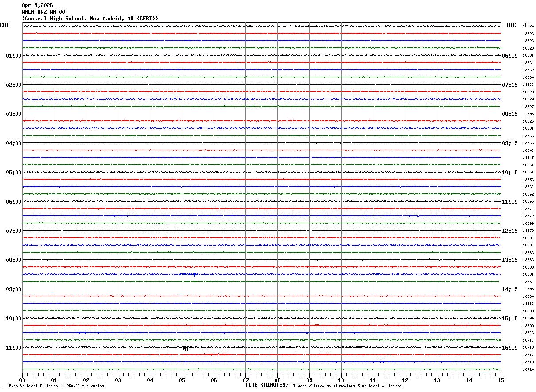This screenshot has width=536, height=392.
Task: Click the 12:15 UTC time label
Action: [x=510, y=231]
